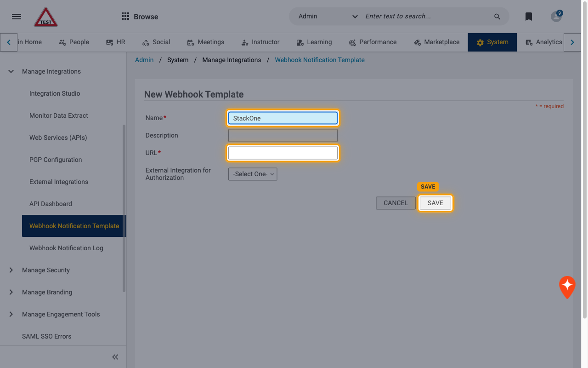Go to Admin breadcrumb link
The width and height of the screenshot is (588, 368).
click(x=144, y=60)
